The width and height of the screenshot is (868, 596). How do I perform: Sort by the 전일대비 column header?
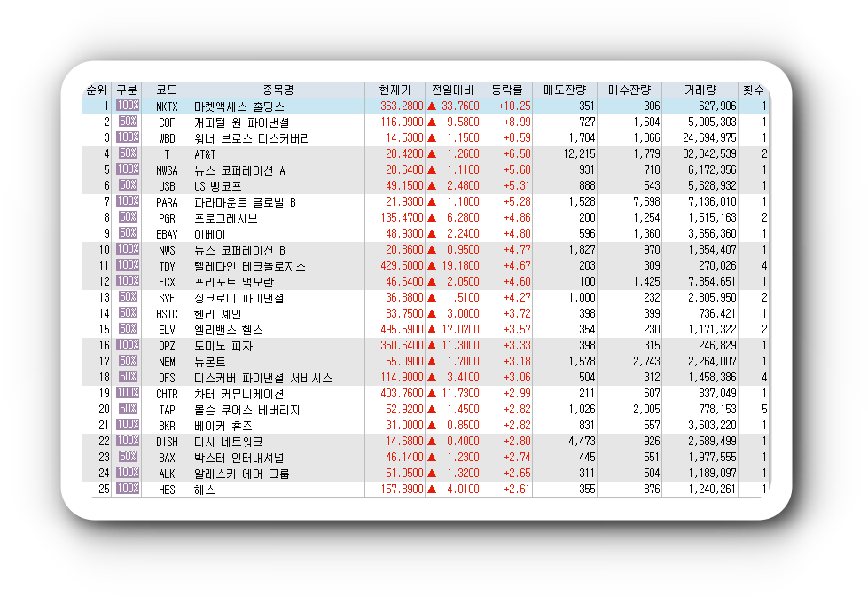pyautogui.click(x=453, y=90)
